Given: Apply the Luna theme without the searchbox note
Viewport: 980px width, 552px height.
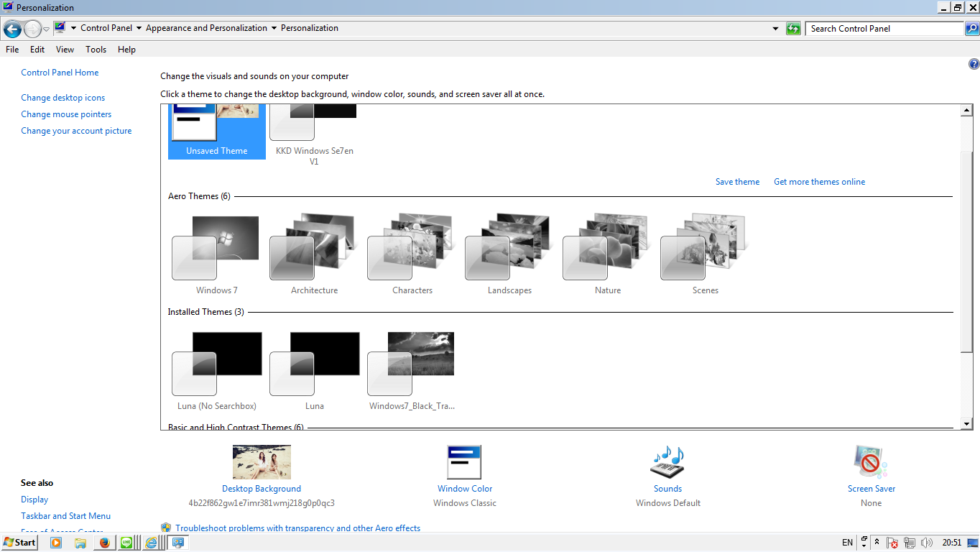Looking at the screenshot, I should [315, 369].
